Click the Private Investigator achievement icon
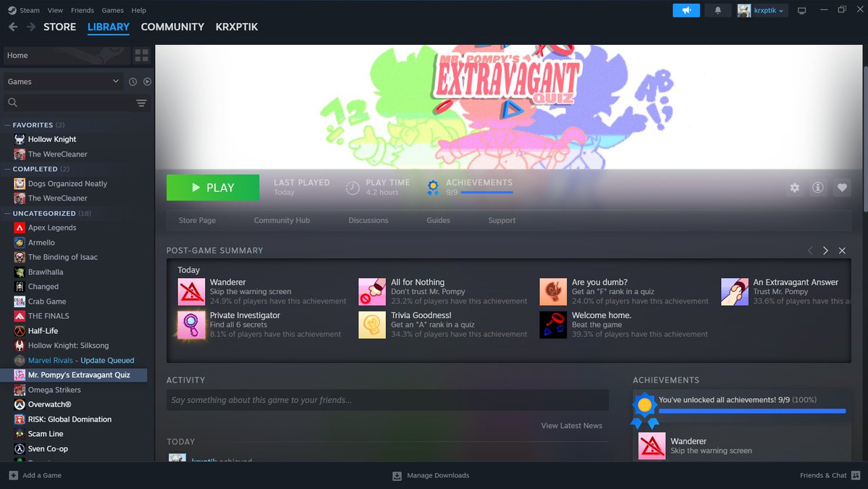This screenshot has width=868, height=489. pyautogui.click(x=192, y=325)
